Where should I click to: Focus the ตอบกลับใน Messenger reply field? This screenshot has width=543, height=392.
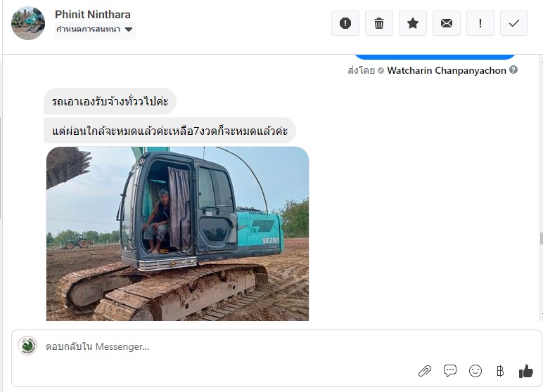tap(211, 346)
